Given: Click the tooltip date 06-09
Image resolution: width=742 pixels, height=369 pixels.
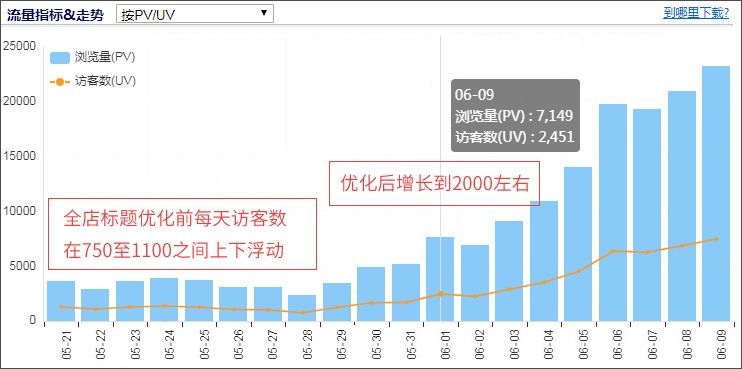Looking at the screenshot, I should pos(475,95).
